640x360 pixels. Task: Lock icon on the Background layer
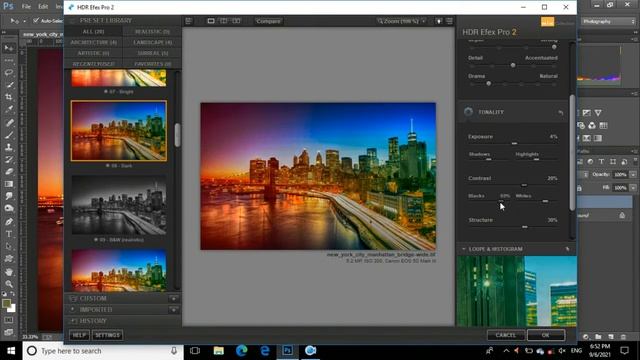tap(622, 215)
